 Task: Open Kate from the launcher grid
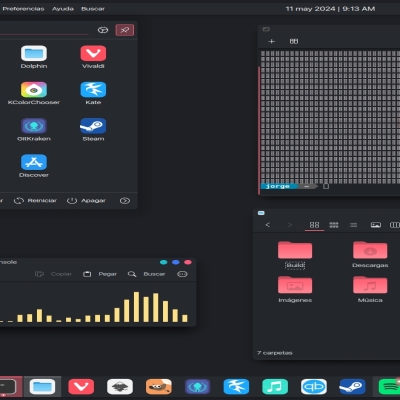(93, 94)
